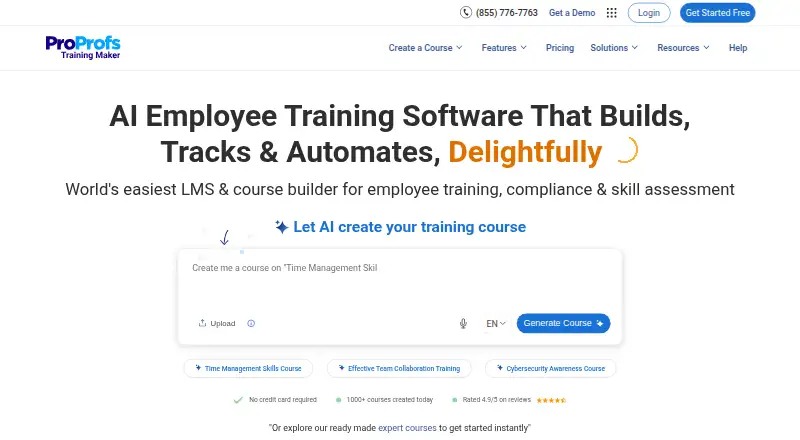This screenshot has width=800, height=440.
Task: Click the Login button
Action: tap(649, 13)
